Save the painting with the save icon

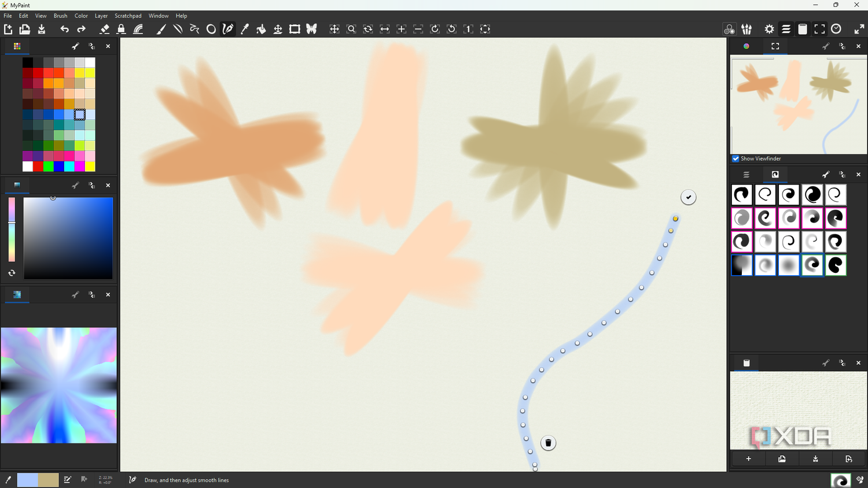42,29
